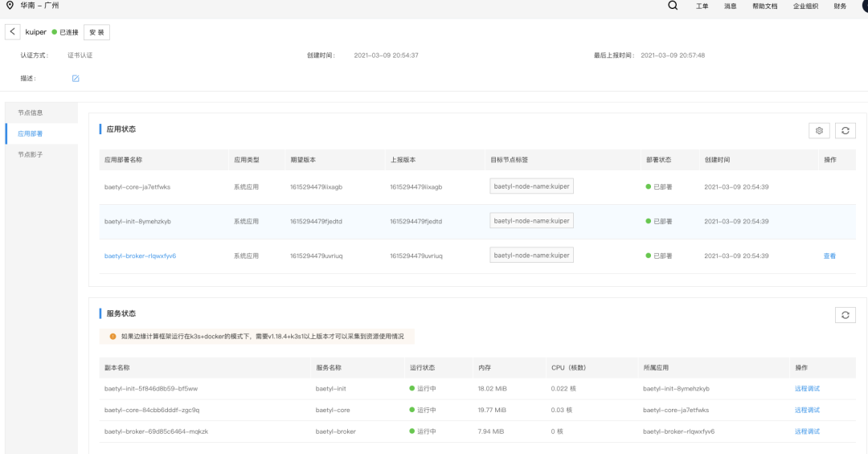The width and height of the screenshot is (868, 454).
Task: Click the 安装 button
Action: coord(97,32)
